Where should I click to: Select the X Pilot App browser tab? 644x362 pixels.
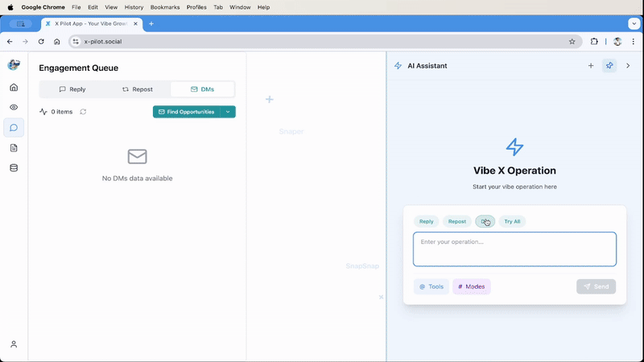pyautogui.click(x=92, y=24)
